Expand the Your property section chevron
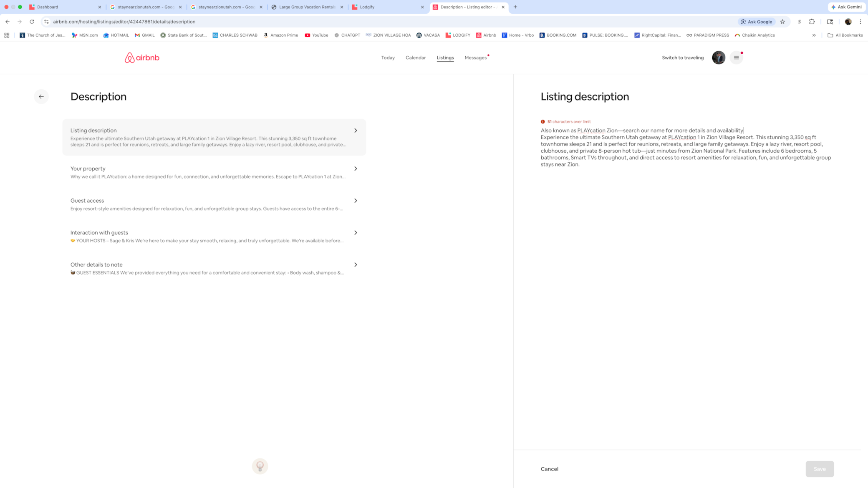 coord(356,169)
